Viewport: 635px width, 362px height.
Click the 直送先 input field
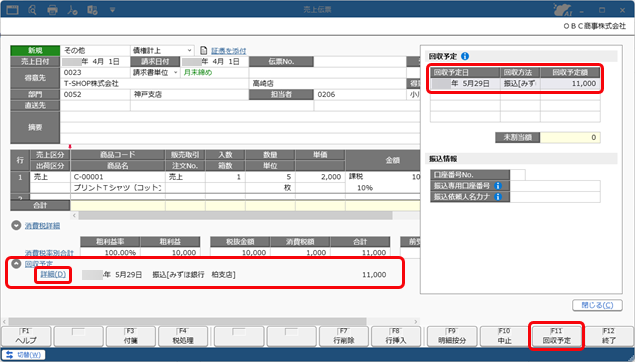95,105
